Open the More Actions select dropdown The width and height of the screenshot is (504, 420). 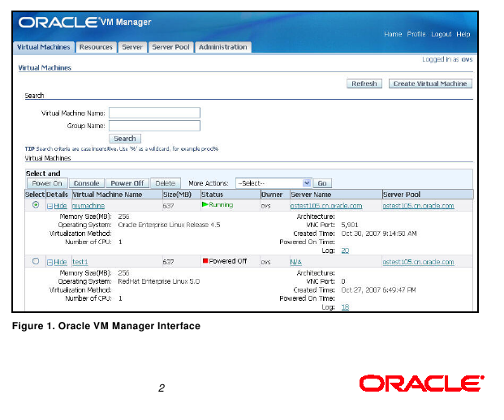pos(274,183)
